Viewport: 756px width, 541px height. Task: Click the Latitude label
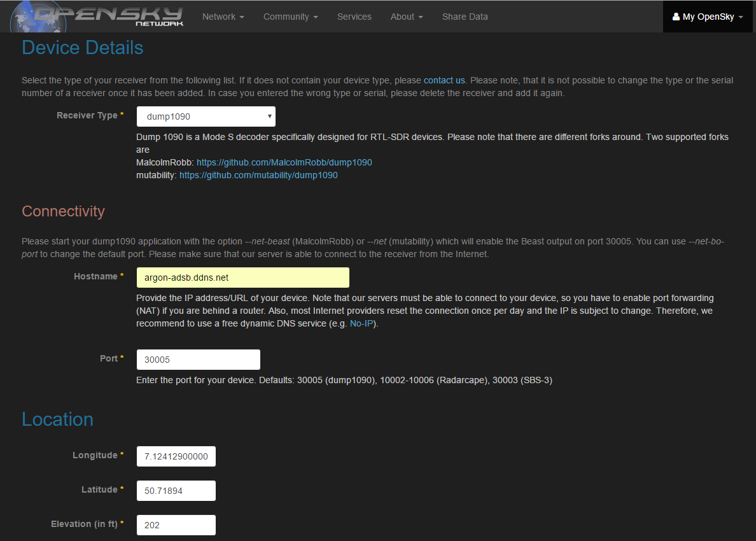click(x=102, y=489)
